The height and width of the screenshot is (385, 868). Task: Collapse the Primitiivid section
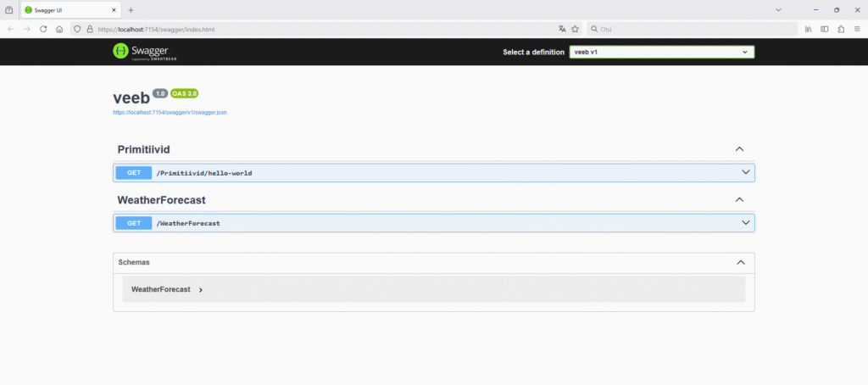tap(739, 149)
